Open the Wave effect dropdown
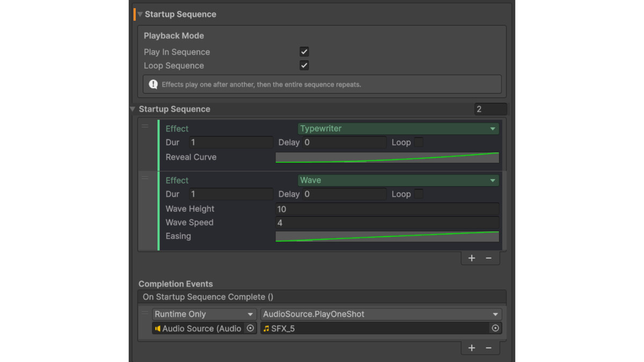Viewport: 644px width, 362px height. [398, 181]
